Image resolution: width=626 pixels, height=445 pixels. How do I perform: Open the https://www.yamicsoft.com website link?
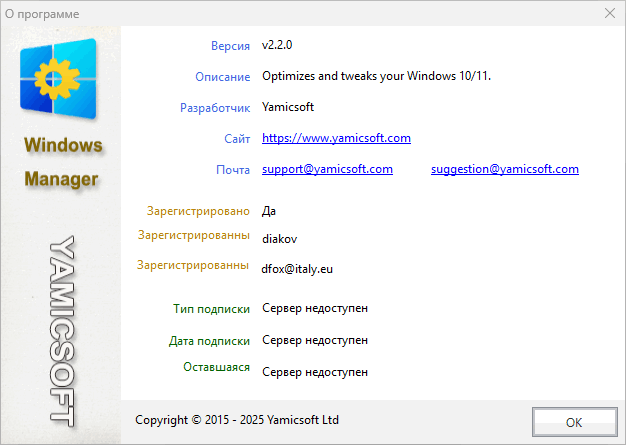336,138
